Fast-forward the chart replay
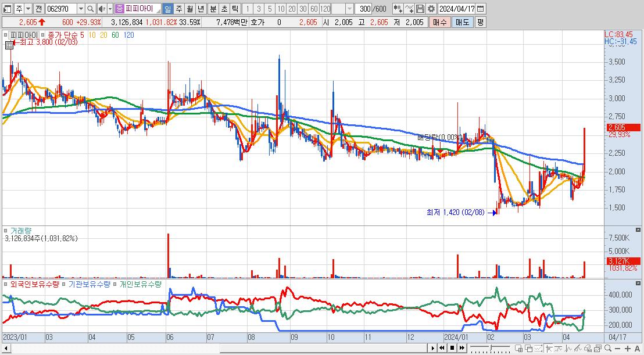This screenshot has height=355, width=644. 462,348
